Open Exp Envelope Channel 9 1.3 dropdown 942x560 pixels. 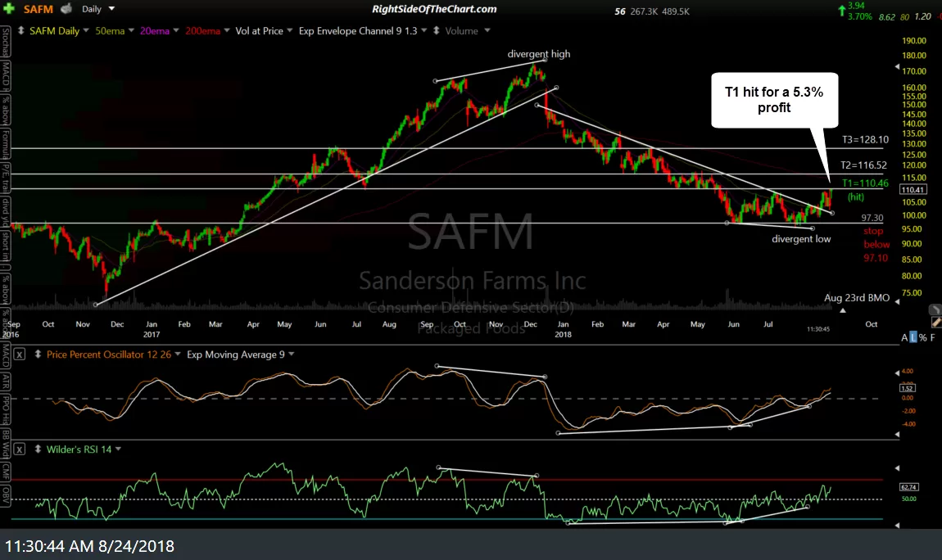(x=423, y=30)
